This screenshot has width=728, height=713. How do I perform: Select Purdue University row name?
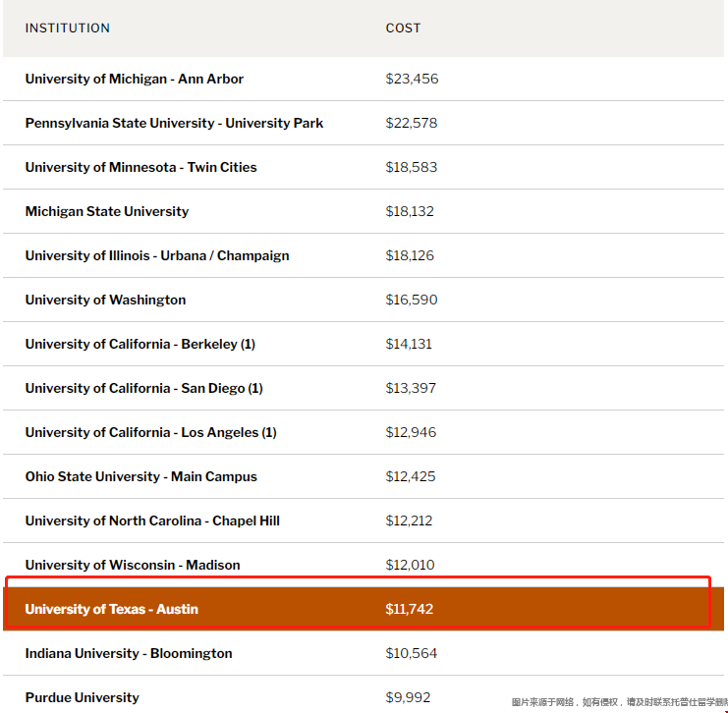coord(83,697)
